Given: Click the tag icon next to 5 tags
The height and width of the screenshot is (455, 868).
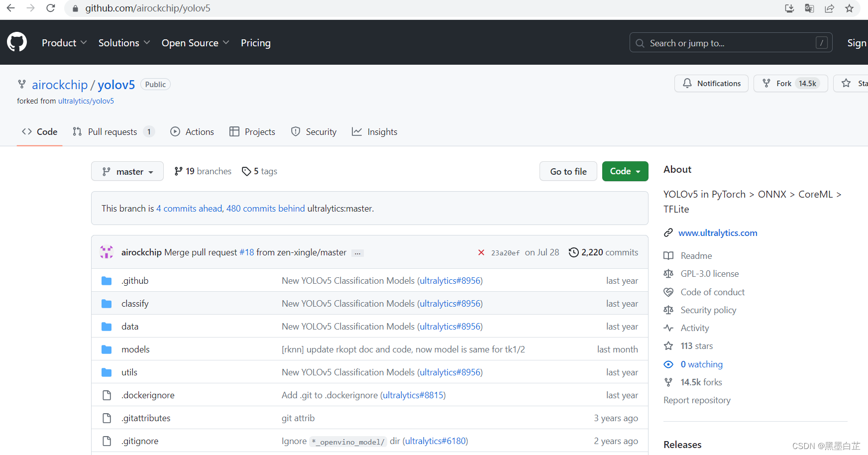Looking at the screenshot, I should [246, 171].
